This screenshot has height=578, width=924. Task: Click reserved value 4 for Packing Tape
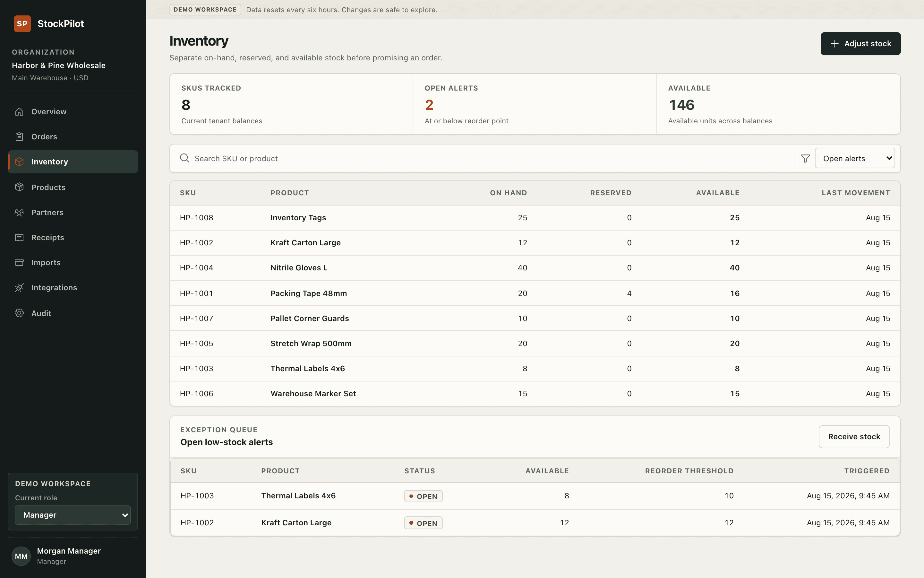629,293
